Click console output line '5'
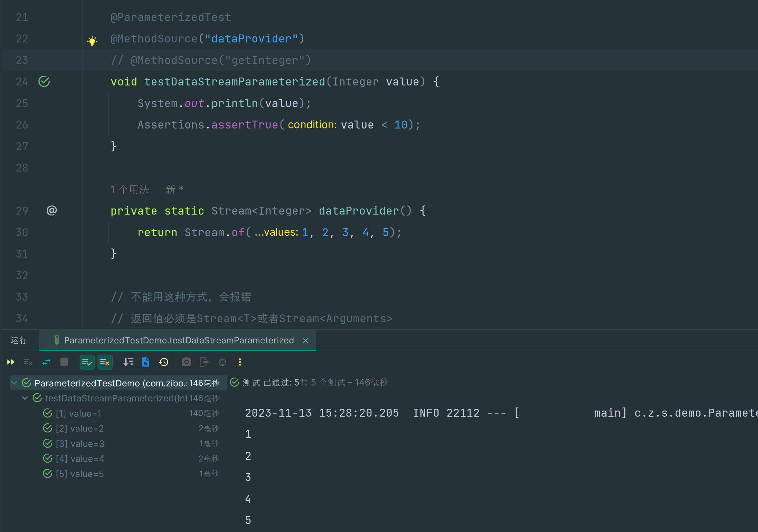Image resolution: width=758 pixels, height=532 pixels. 248,520
